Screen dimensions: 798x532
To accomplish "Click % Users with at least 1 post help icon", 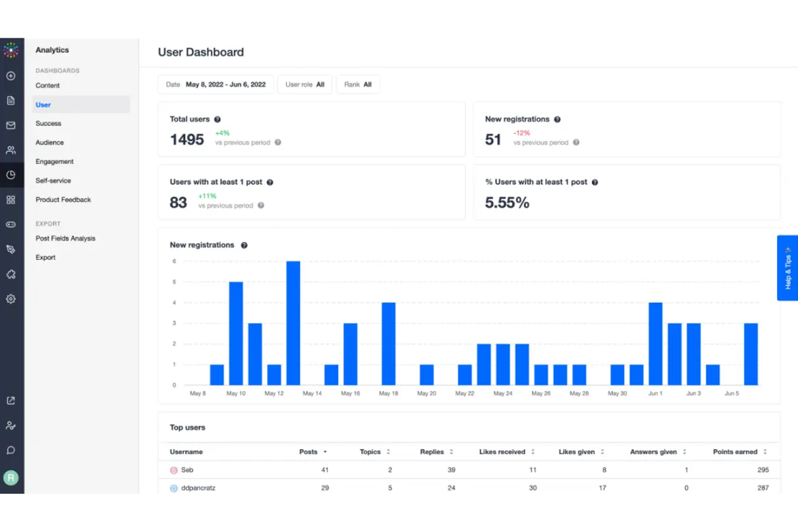I will point(595,183).
